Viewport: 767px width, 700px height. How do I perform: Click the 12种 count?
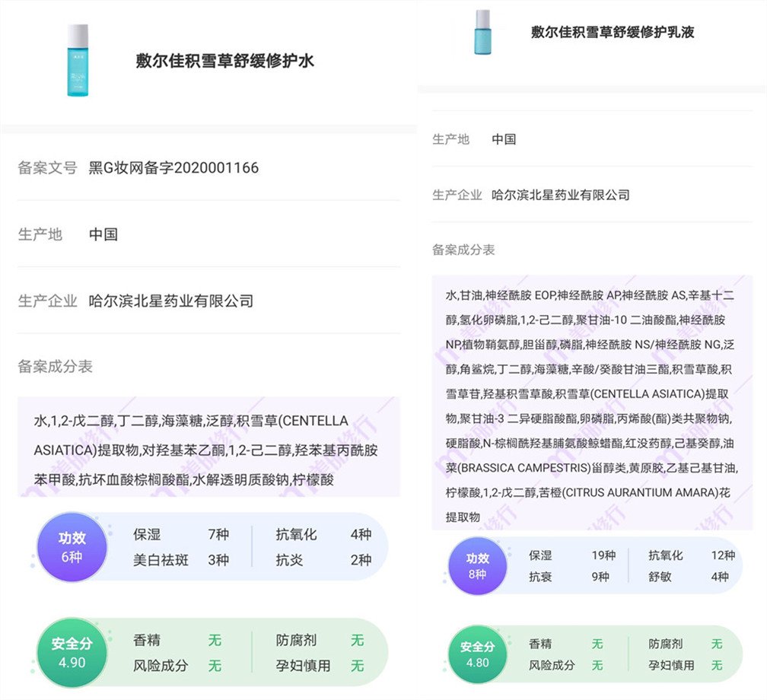click(723, 555)
